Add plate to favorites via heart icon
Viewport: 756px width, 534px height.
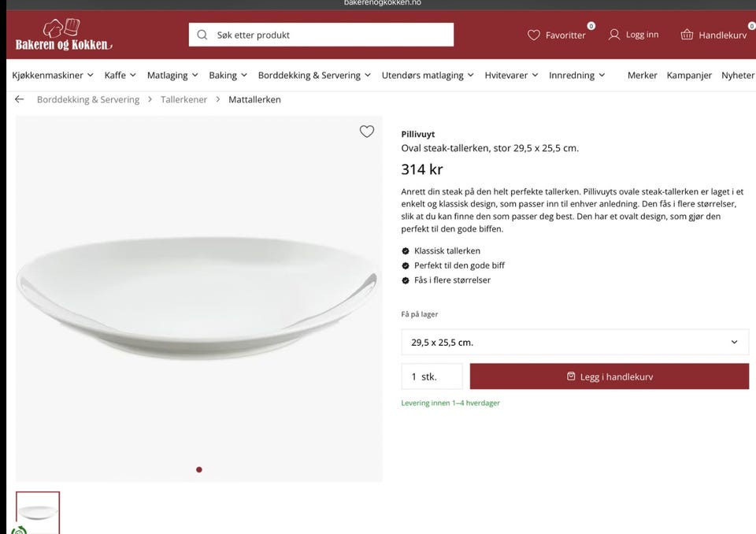click(x=366, y=132)
